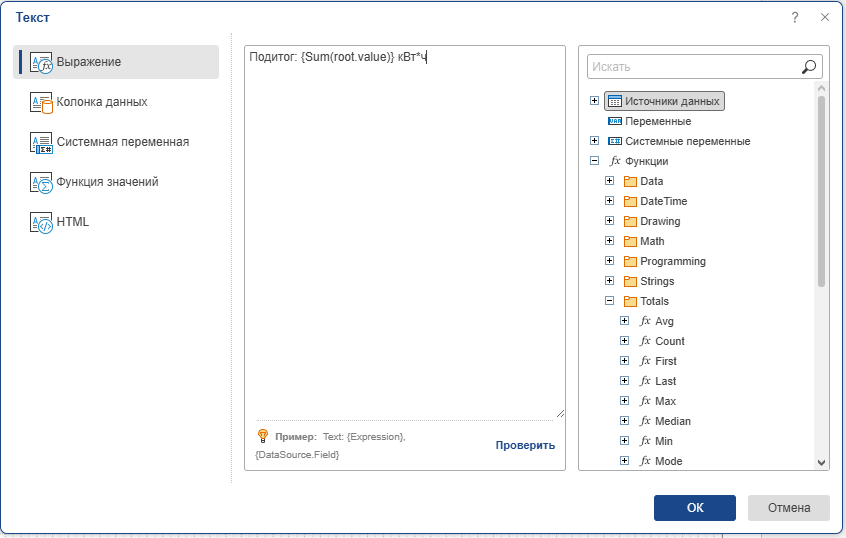Click the tree panel's vertical scrollbar

[822, 190]
